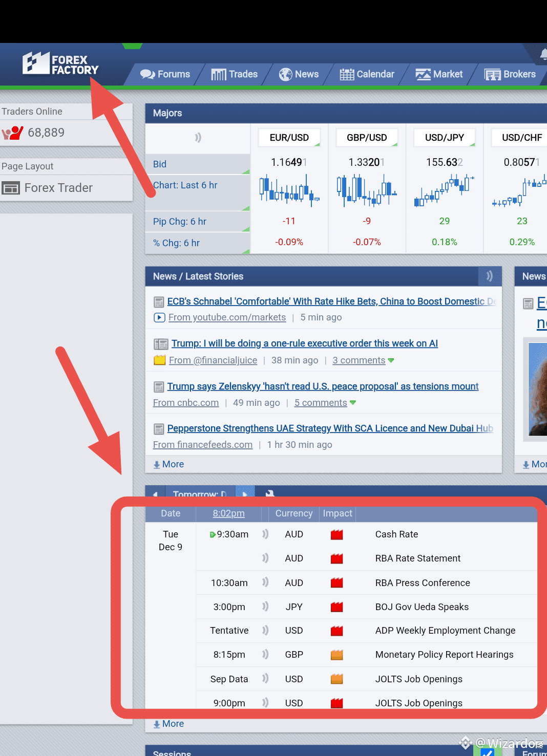Open the From financefeeds.com source link
The width and height of the screenshot is (547, 756).
coord(203,445)
